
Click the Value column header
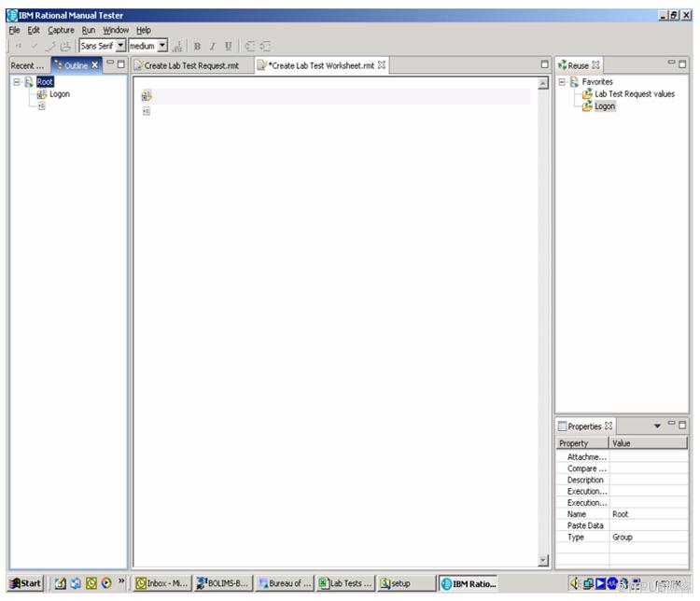[649, 443]
